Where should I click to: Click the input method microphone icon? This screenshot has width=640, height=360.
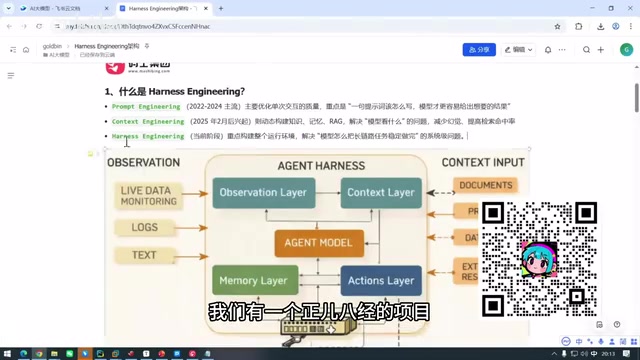tap(601, 342)
